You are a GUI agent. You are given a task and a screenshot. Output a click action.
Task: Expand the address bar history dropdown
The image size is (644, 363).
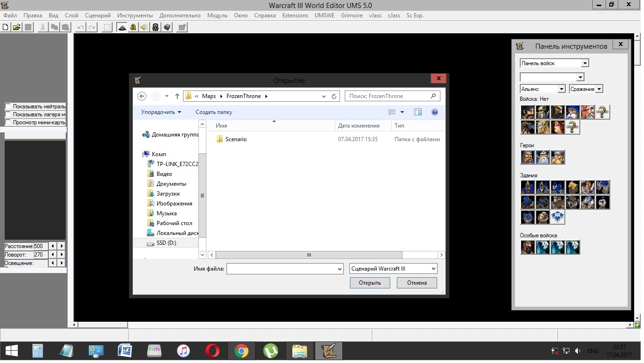[324, 96]
